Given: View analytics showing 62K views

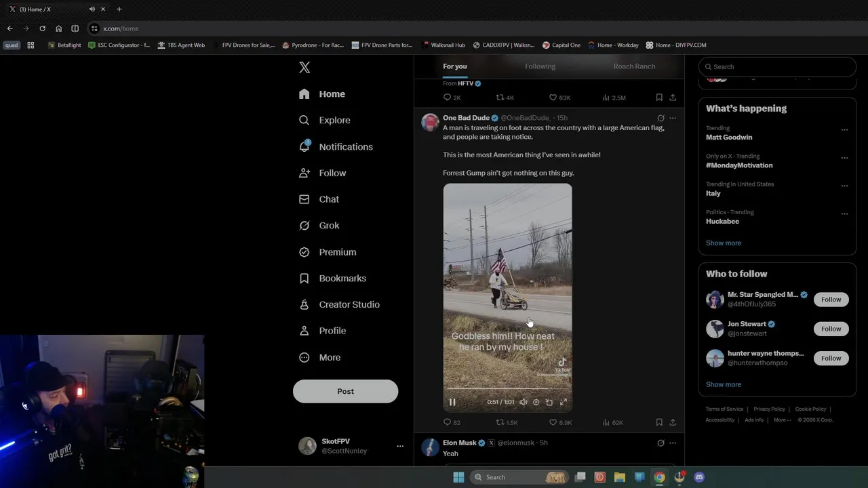Looking at the screenshot, I should (612, 422).
